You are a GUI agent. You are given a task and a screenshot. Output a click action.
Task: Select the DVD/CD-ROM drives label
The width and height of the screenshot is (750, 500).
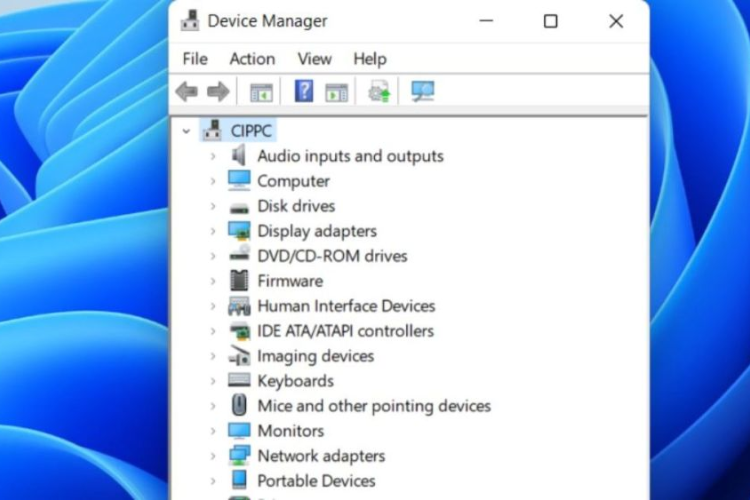(332, 256)
